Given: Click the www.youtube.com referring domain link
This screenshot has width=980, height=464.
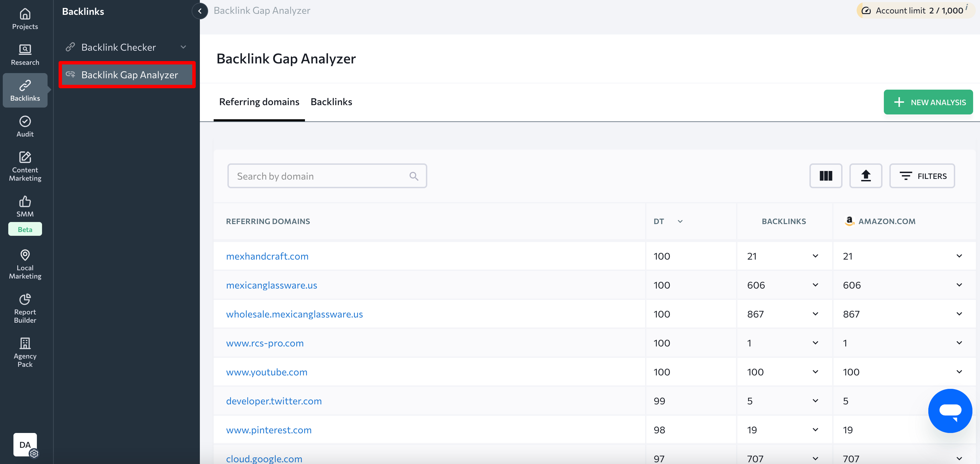Looking at the screenshot, I should coord(267,372).
